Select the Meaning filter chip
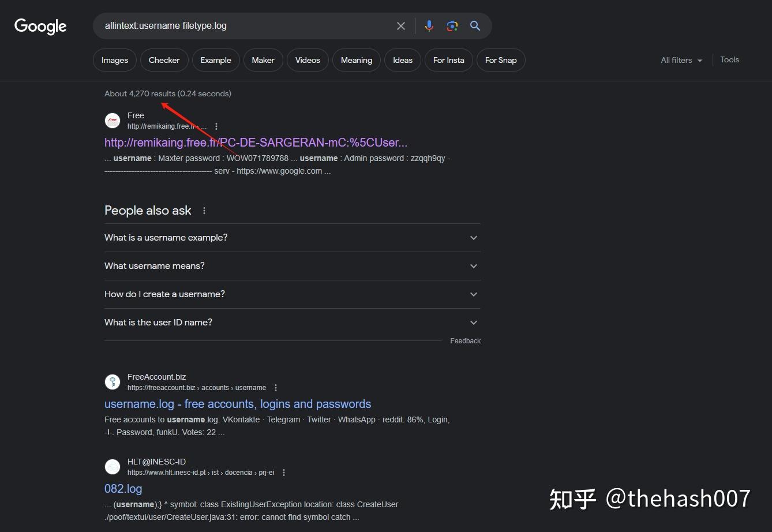The width and height of the screenshot is (772, 532). pos(357,60)
